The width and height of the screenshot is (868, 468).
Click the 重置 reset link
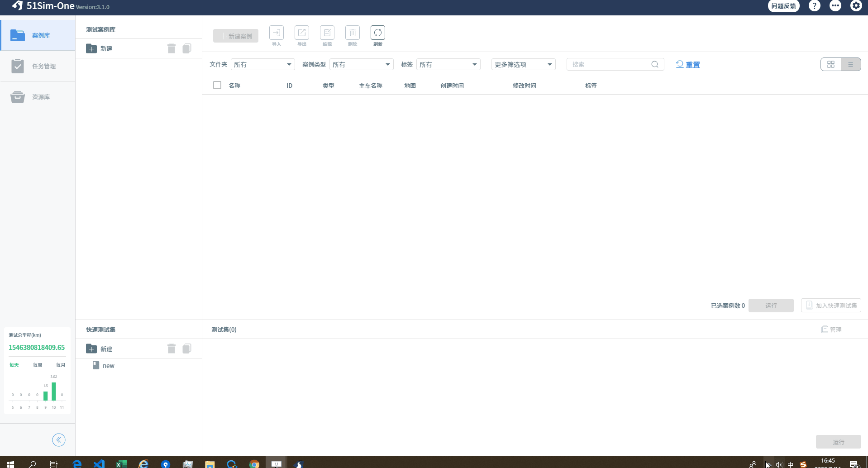[x=688, y=64]
